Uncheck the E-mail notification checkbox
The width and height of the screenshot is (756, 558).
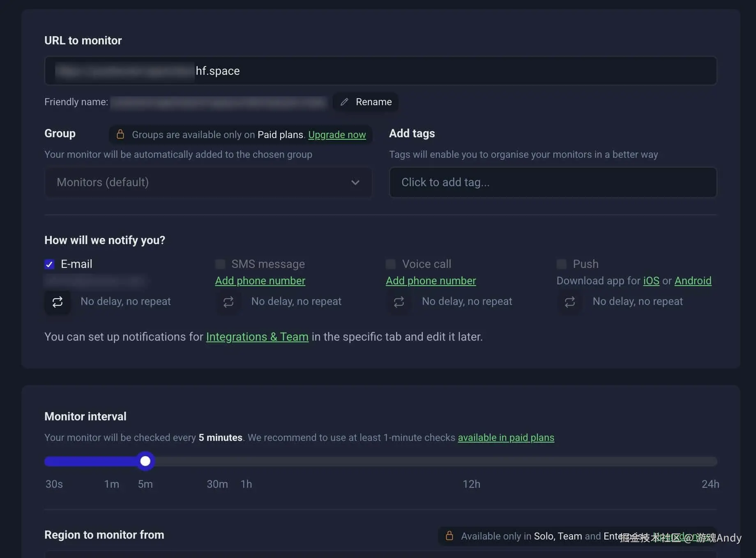click(49, 264)
